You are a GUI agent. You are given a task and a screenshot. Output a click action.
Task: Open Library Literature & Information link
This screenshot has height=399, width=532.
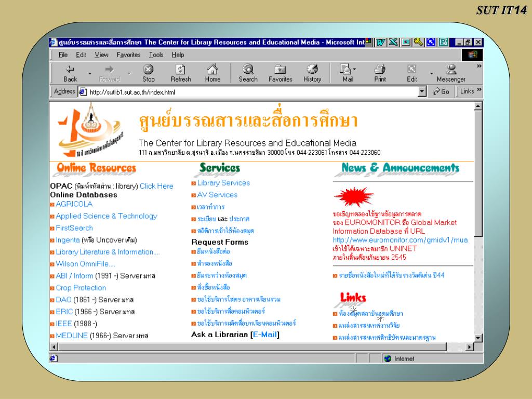[x=108, y=252]
